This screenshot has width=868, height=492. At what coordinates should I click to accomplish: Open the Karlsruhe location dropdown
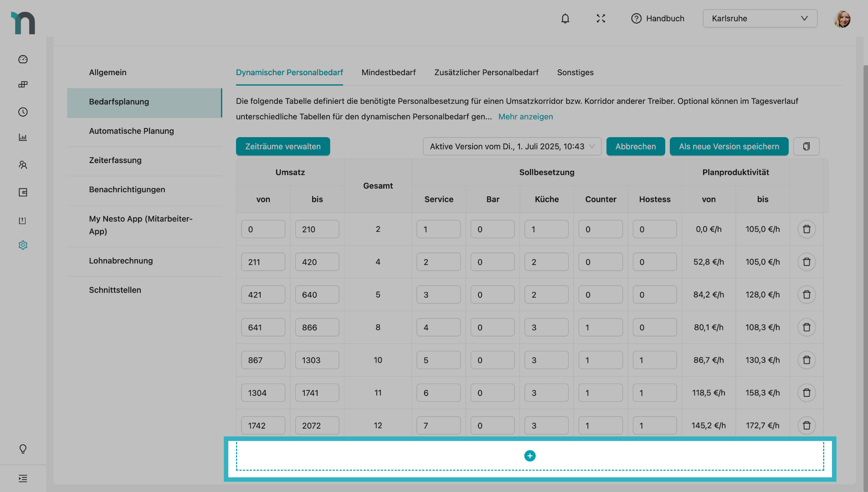(760, 19)
